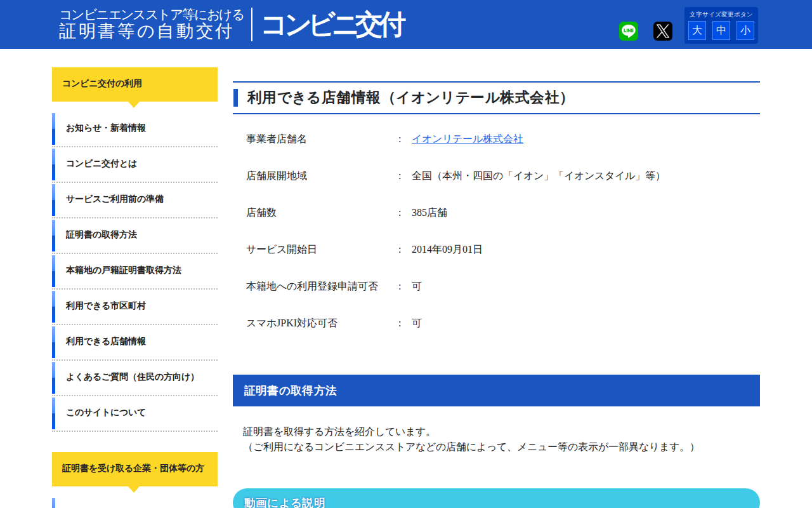Select 中 for medium text size
Image resolution: width=812 pixels, height=508 pixels.
pos(721,30)
